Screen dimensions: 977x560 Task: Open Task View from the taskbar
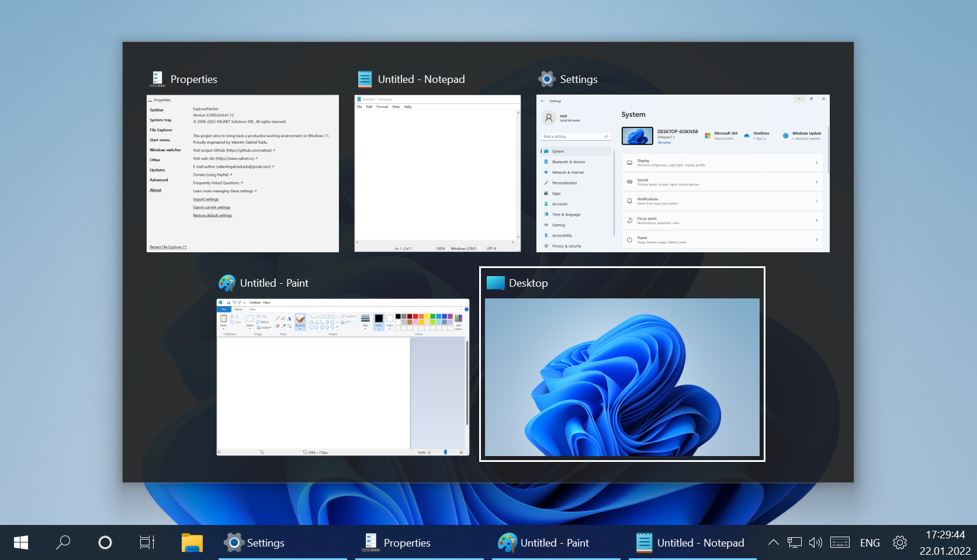click(x=147, y=542)
